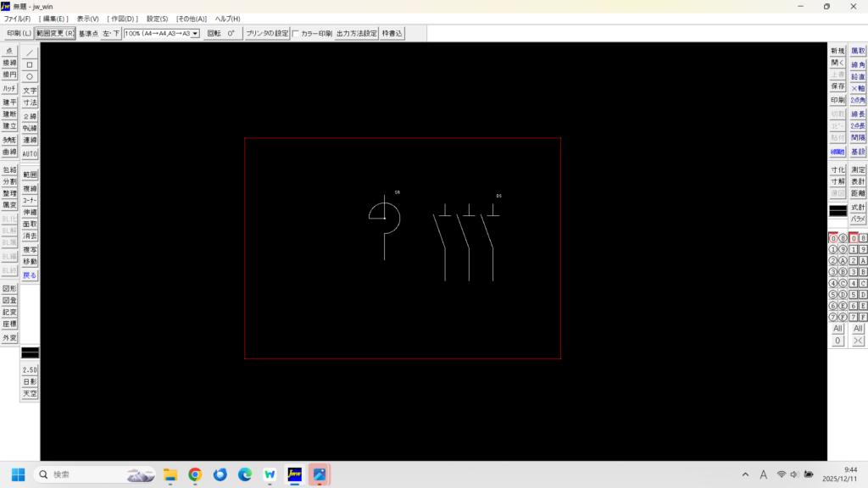The width and height of the screenshot is (868, 488).
Task: Open the 設定(S) menu
Action: (x=157, y=19)
